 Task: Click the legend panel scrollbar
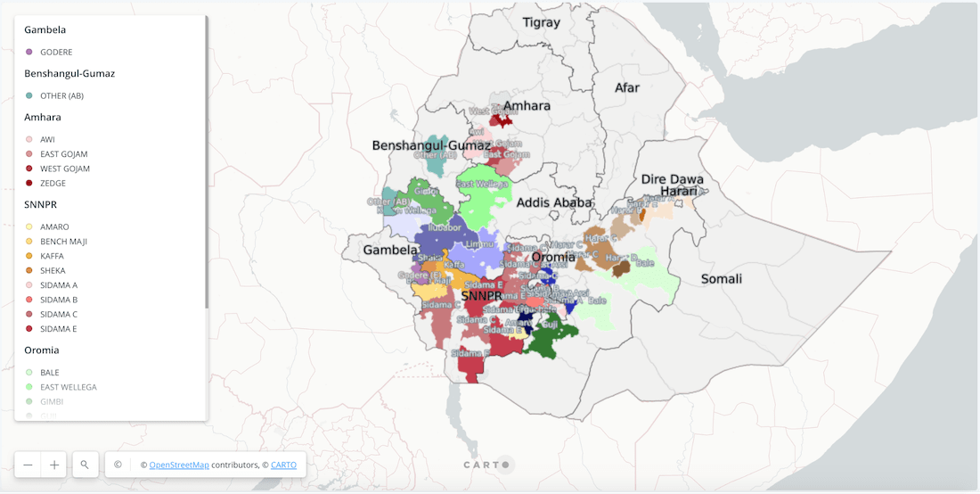tap(207, 162)
